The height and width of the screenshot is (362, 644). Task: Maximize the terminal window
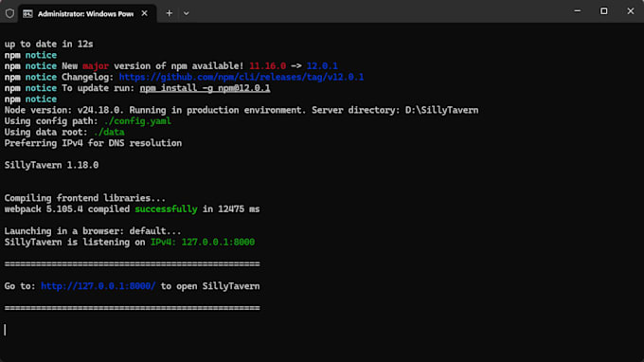click(604, 11)
